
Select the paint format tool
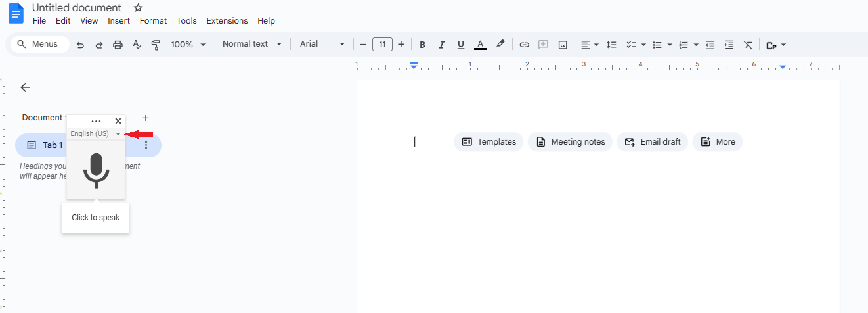156,45
